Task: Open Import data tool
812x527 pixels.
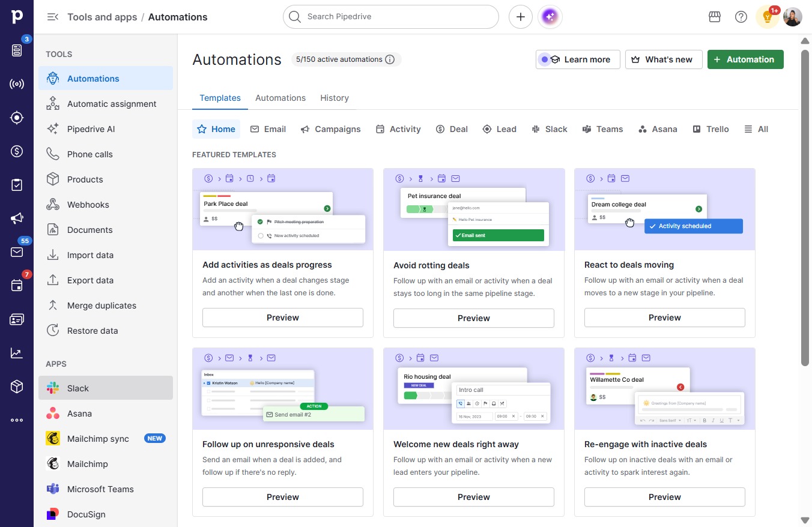Action: tap(106, 255)
